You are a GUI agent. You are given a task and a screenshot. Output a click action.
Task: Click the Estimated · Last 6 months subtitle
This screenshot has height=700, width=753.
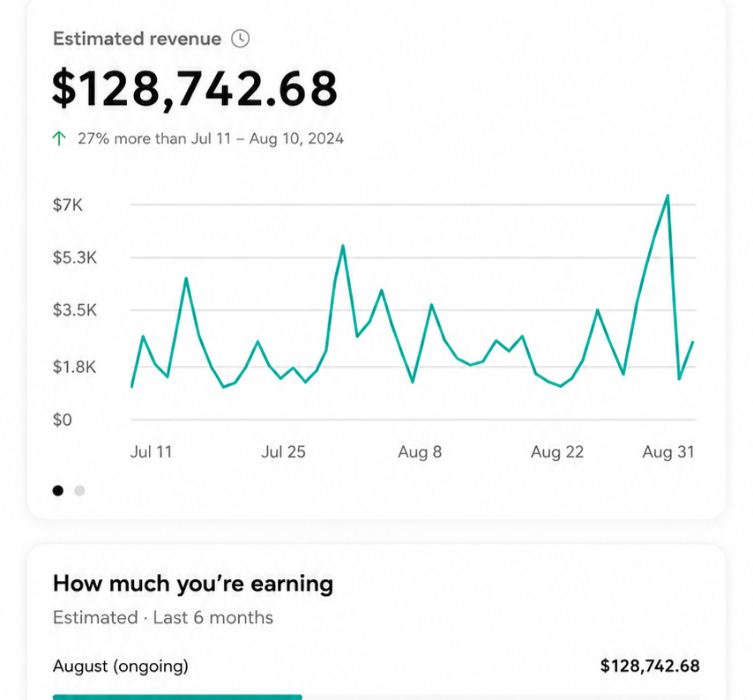[x=163, y=617]
